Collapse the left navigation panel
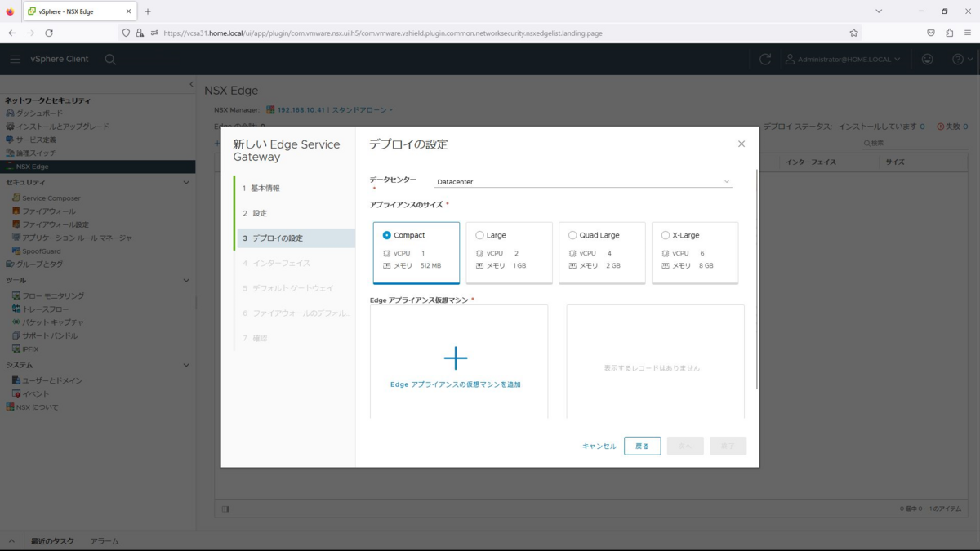 pyautogui.click(x=191, y=85)
